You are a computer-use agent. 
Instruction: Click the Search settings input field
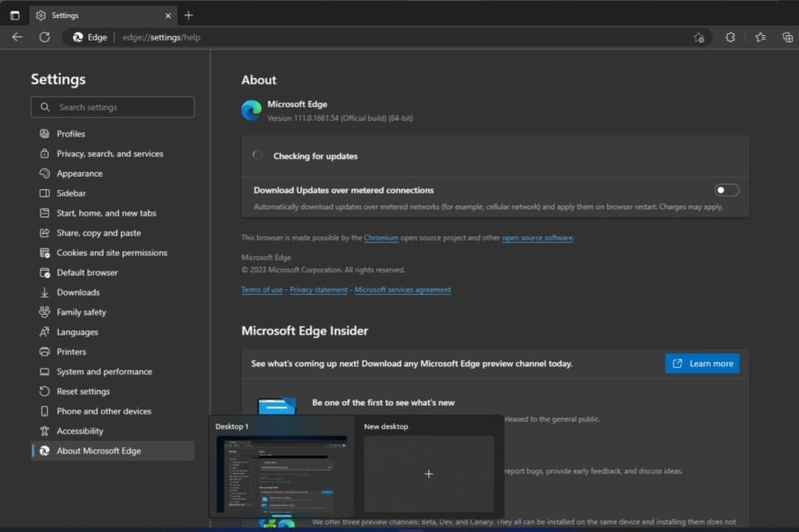[113, 107]
